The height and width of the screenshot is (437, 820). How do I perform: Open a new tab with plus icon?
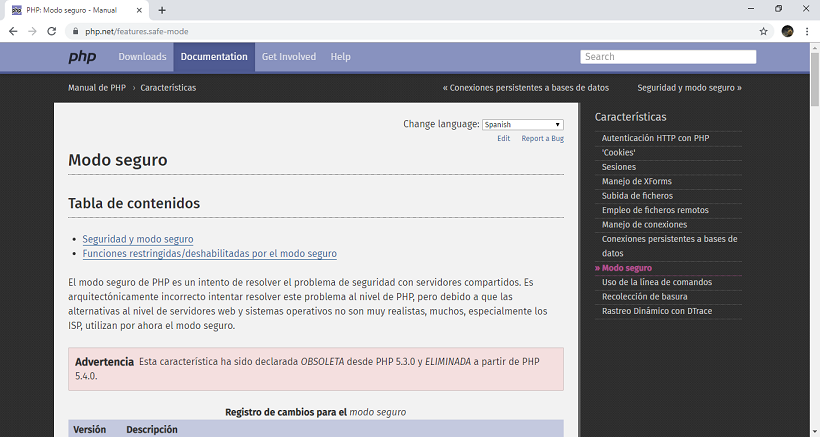(162, 10)
